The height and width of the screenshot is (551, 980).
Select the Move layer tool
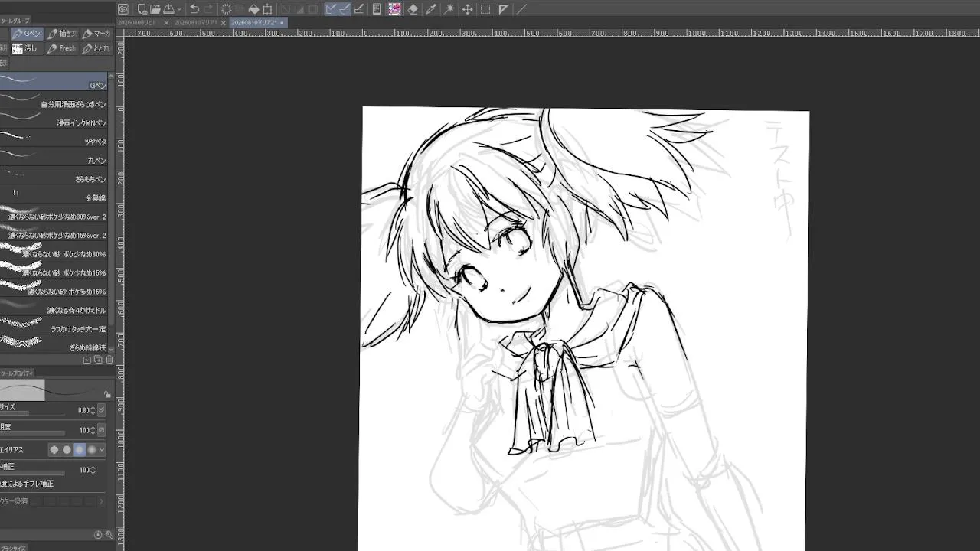[x=467, y=9]
